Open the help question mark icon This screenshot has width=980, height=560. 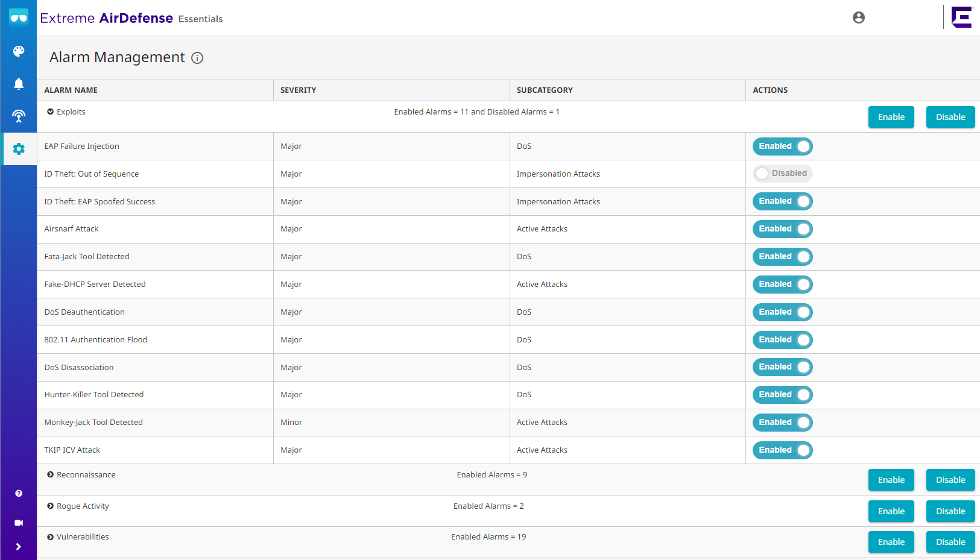pyautogui.click(x=19, y=493)
